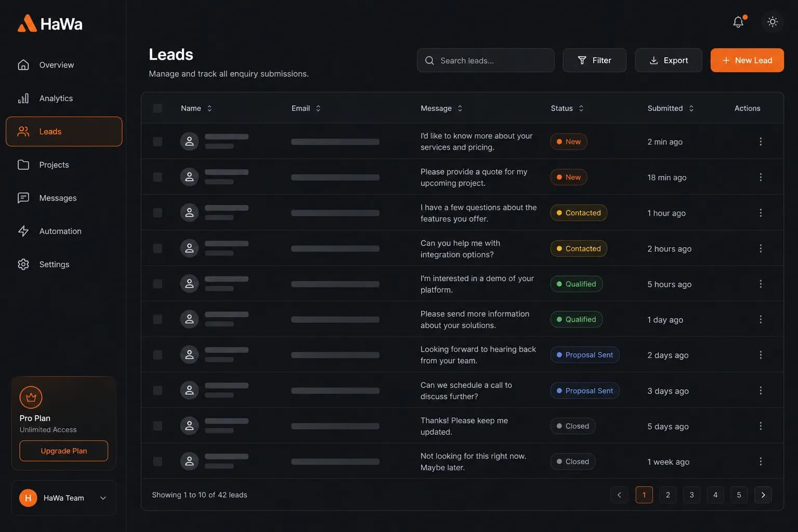The height and width of the screenshot is (532, 798).
Task: Open row actions for '1 week ago' lead
Action: click(761, 461)
